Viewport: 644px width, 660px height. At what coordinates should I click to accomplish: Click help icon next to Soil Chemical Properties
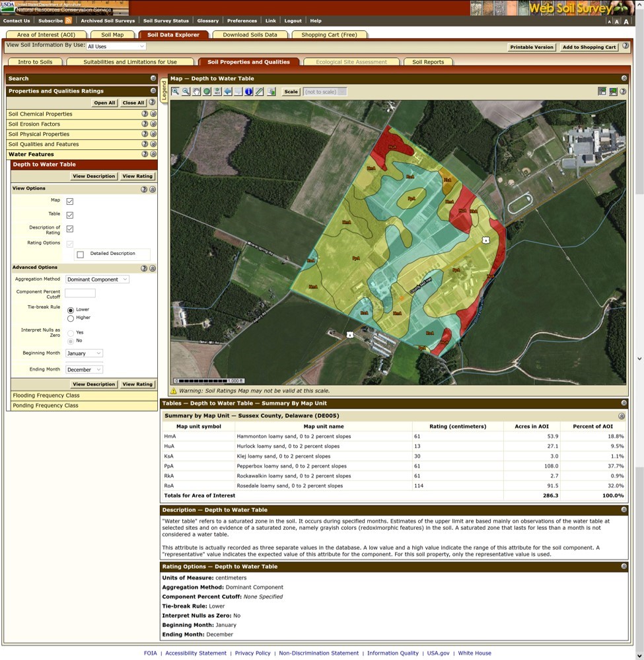145,114
